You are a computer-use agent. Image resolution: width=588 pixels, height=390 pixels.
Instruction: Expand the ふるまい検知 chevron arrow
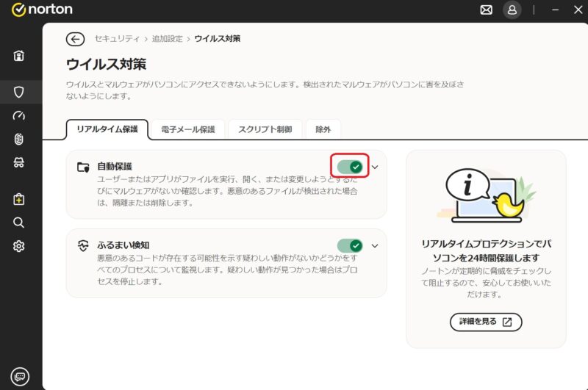tap(375, 245)
